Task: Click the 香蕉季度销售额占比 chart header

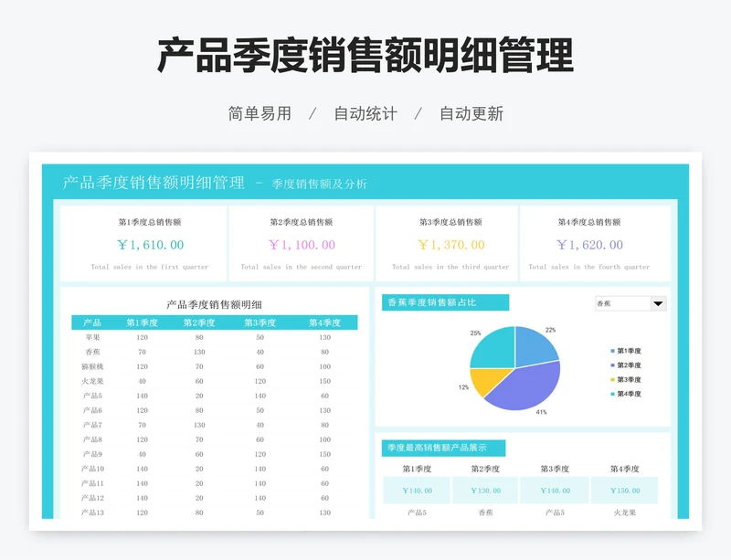Action: tap(445, 302)
